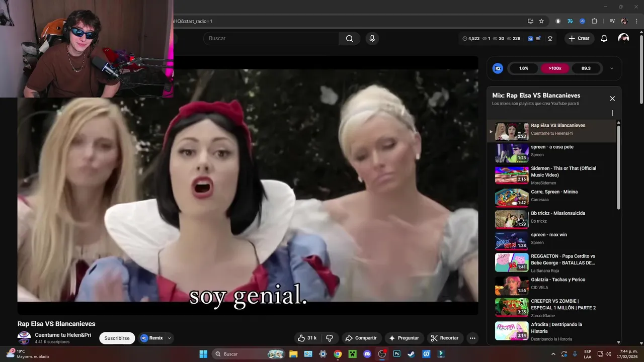
Task: Click the 7TV extension icon in toolbar
Action: point(570,21)
